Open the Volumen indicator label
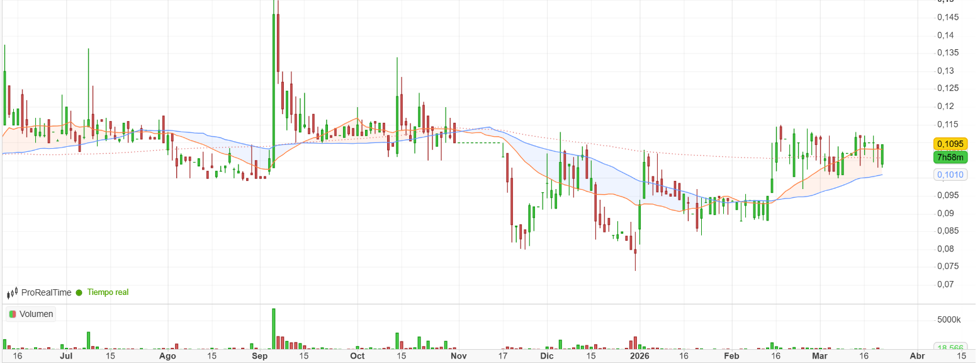The image size is (980, 363). click(x=37, y=314)
